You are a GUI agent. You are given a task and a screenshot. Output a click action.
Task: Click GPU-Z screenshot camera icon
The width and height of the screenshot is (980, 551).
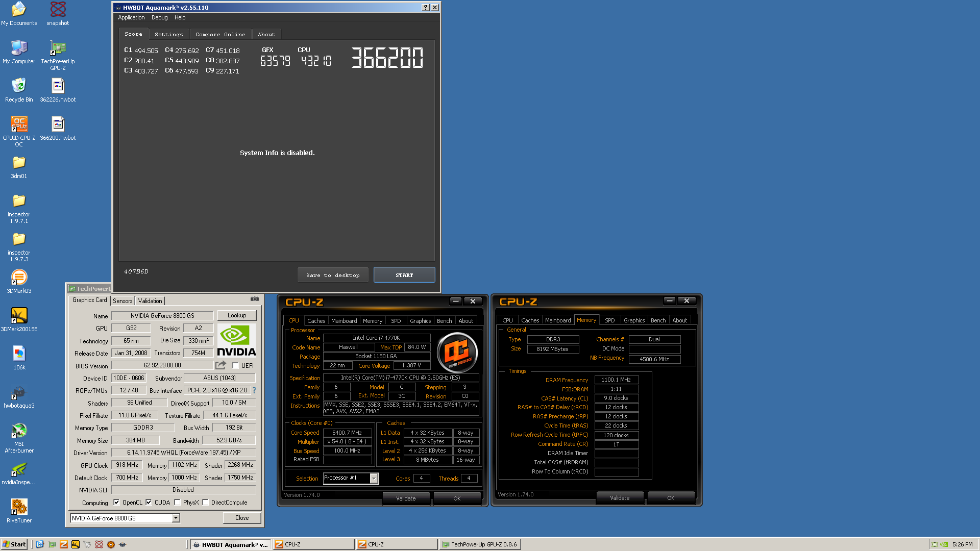[255, 299]
